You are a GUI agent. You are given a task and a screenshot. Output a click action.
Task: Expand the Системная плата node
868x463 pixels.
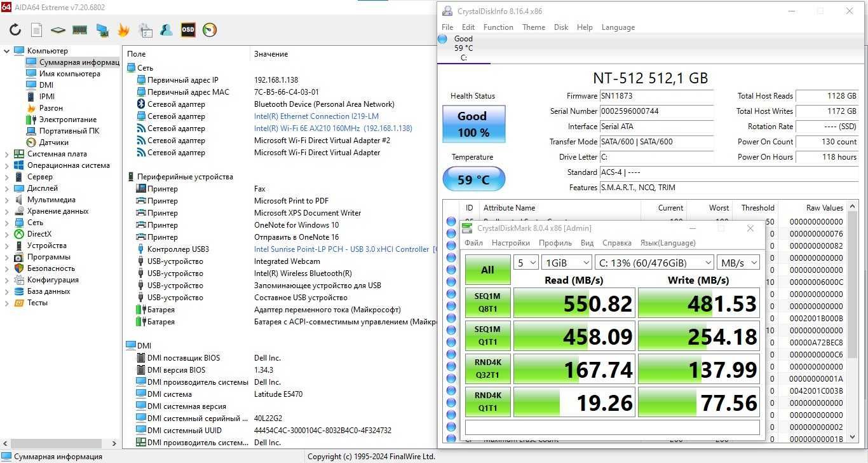click(x=7, y=154)
